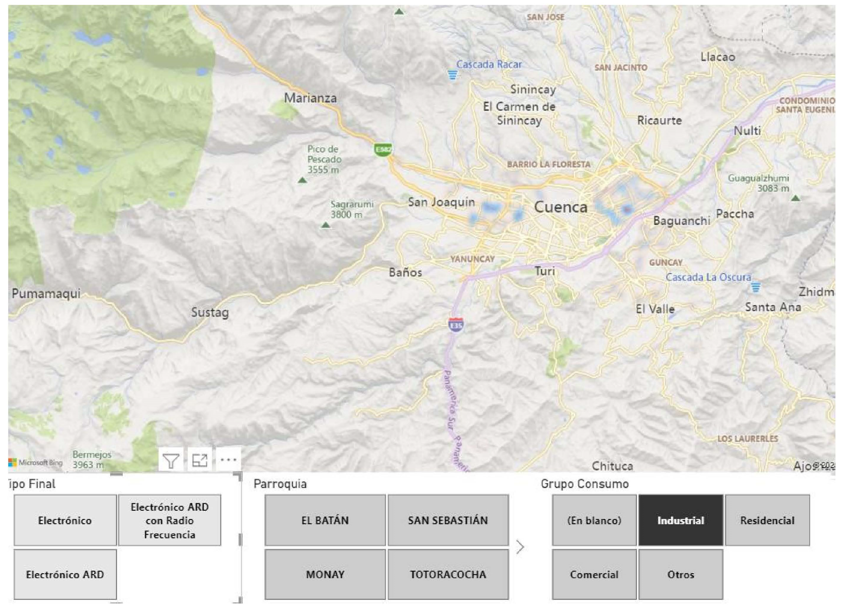Click the Microsoft Bing logo

(36, 463)
